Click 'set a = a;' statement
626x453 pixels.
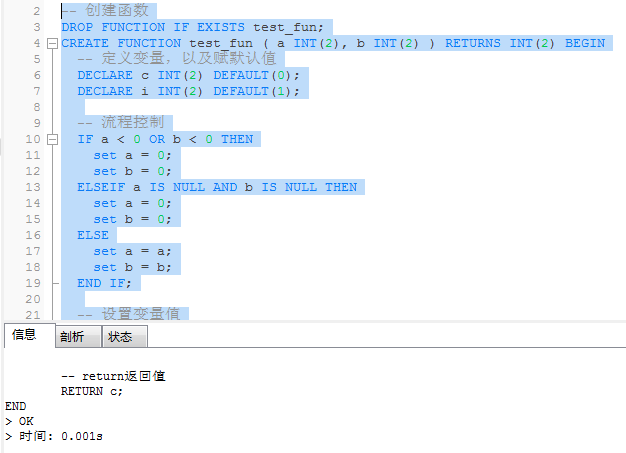[133, 251]
